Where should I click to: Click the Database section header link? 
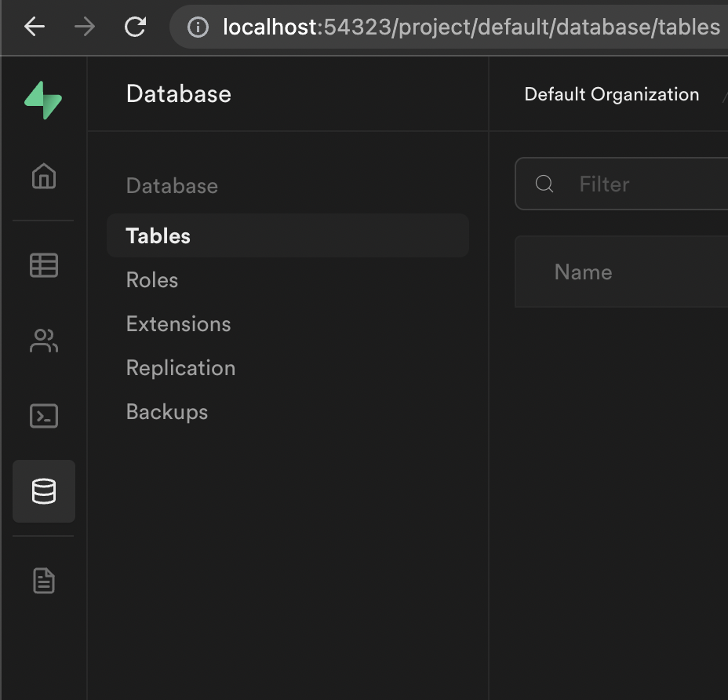pyautogui.click(x=172, y=185)
